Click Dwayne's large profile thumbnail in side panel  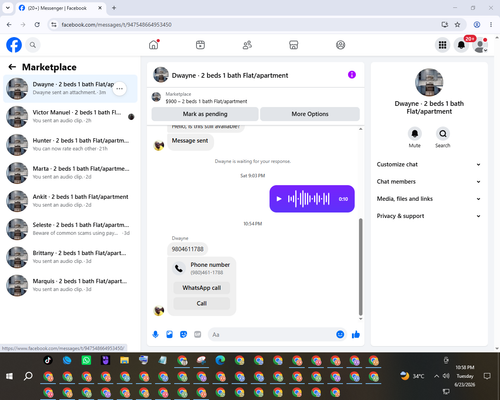click(429, 82)
